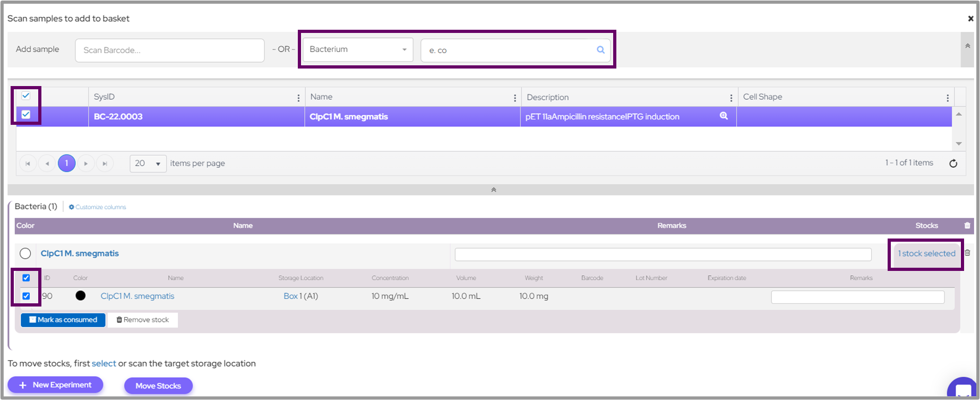
Task: Go to the next results page
Action: pos(85,164)
